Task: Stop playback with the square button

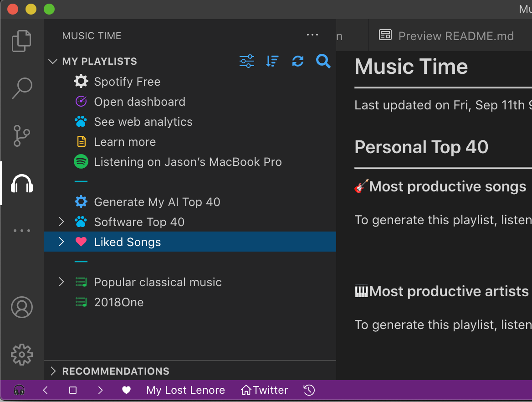Action: tap(72, 390)
